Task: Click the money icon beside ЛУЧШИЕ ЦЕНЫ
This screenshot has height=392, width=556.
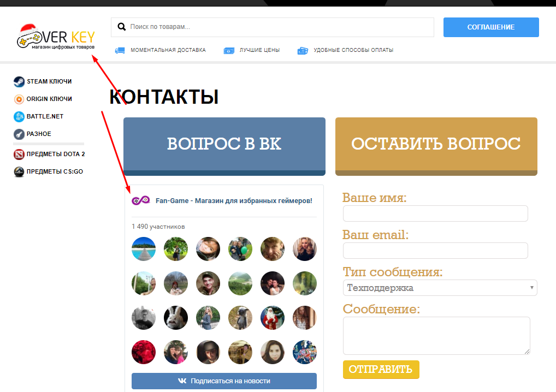Action: coord(229,51)
